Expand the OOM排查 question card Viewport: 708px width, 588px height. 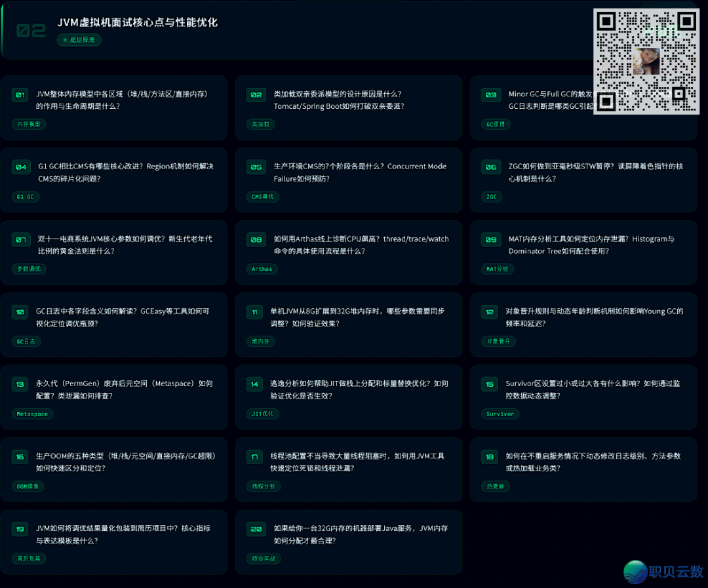115,470
